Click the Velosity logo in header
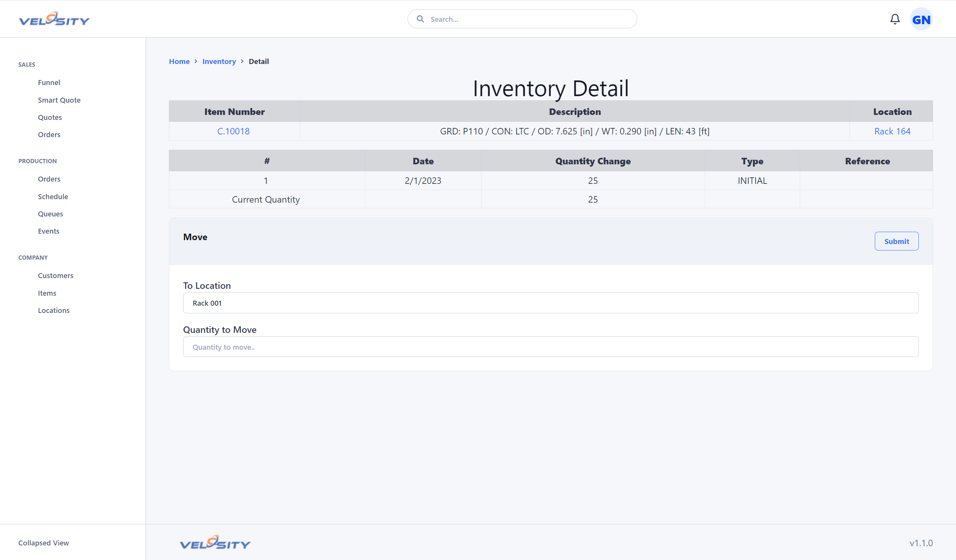This screenshot has height=560, width=956. (x=54, y=18)
